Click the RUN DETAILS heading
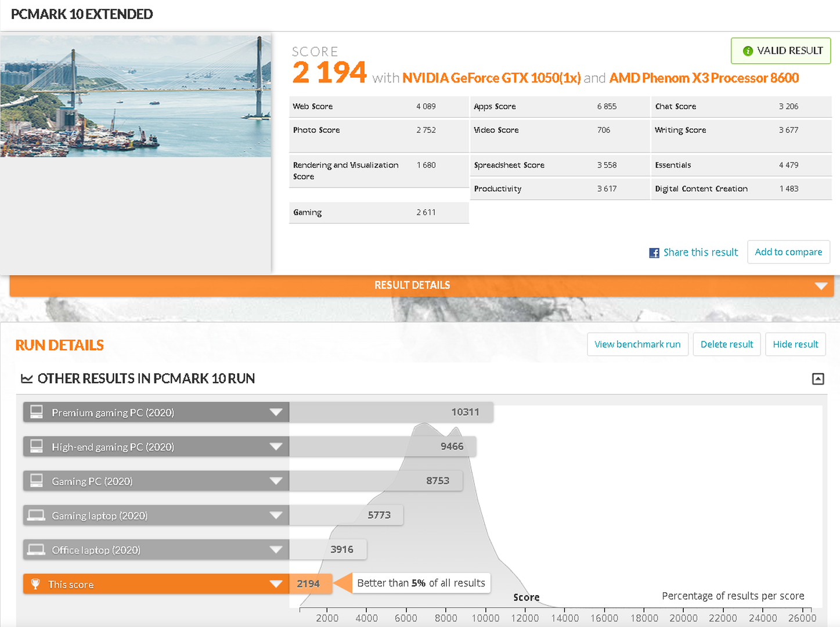Image resolution: width=840 pixels, height=627 pixels. [60, 345]
